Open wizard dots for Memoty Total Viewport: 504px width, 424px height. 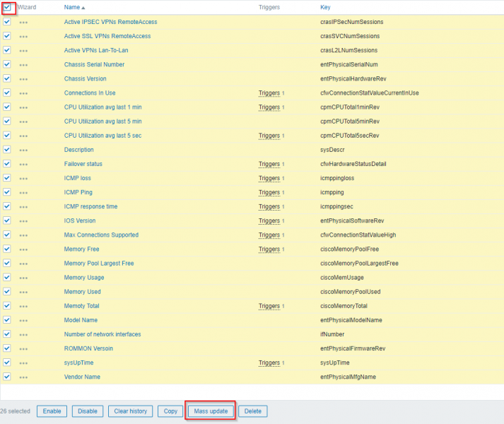click(x=23, y=307)
